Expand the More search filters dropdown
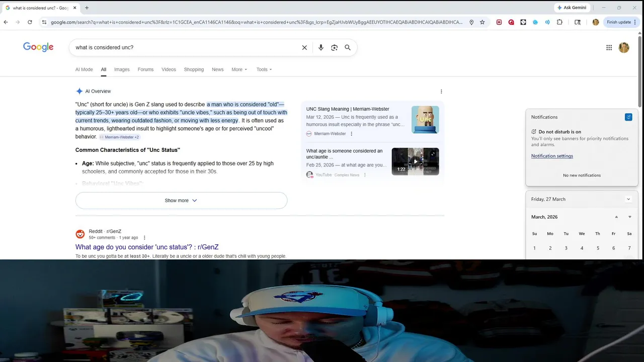The width and height of the screenshot is (644, 362). tap(239, 69)
